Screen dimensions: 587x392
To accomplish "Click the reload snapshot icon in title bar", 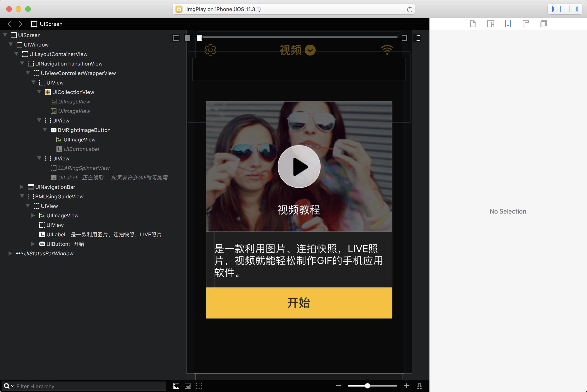I will 410,9.
